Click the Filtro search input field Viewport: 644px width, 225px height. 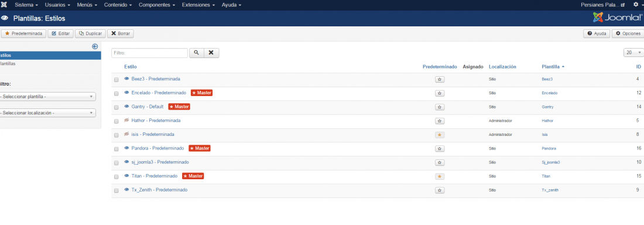pyautogui.click(x=149, y=53)
